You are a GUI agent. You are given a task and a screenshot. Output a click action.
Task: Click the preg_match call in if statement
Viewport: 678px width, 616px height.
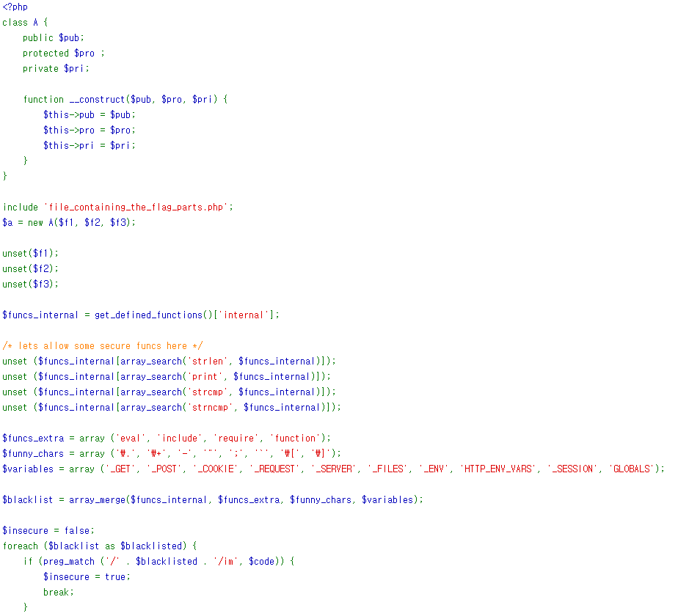(161, 562)
